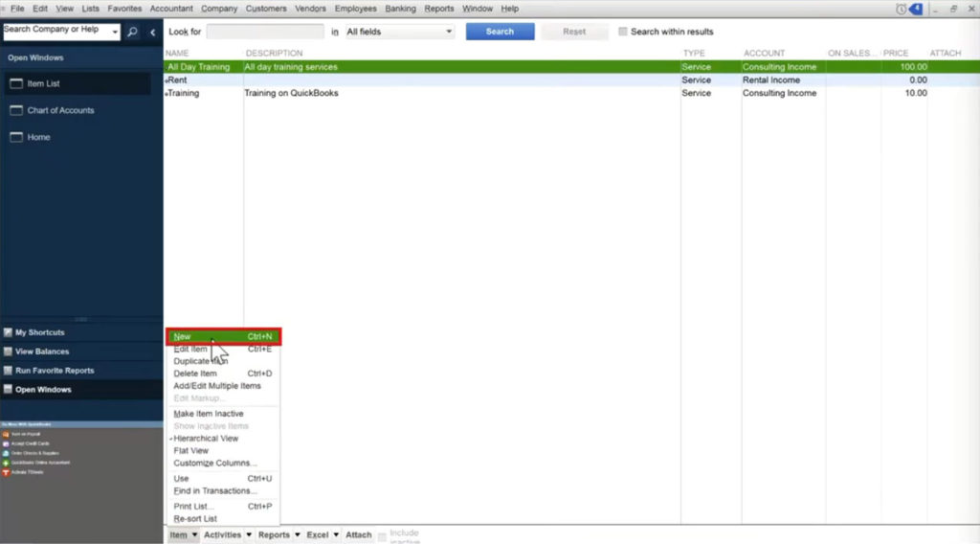Toggle Include inactive checkbox
This screenshot has width=980, height=544.
pos(383,535)
